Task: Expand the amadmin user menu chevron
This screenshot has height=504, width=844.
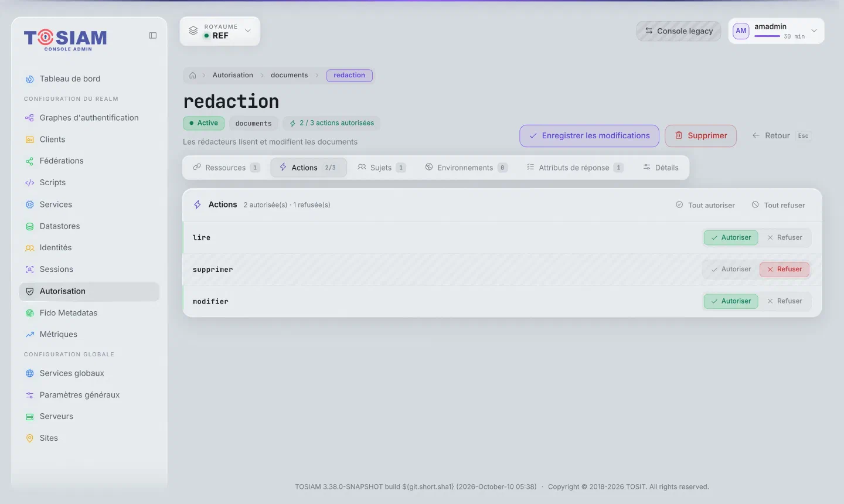Action: [x=814, y=31]
